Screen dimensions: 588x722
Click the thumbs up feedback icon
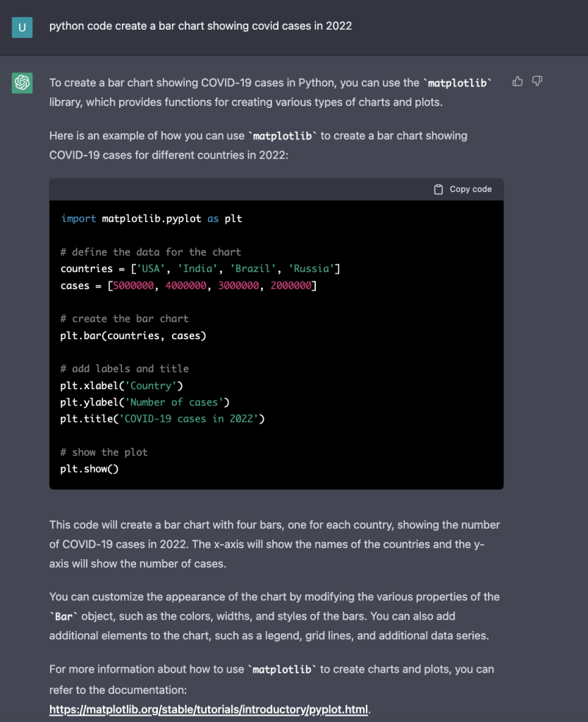click(x=517, y=82)
